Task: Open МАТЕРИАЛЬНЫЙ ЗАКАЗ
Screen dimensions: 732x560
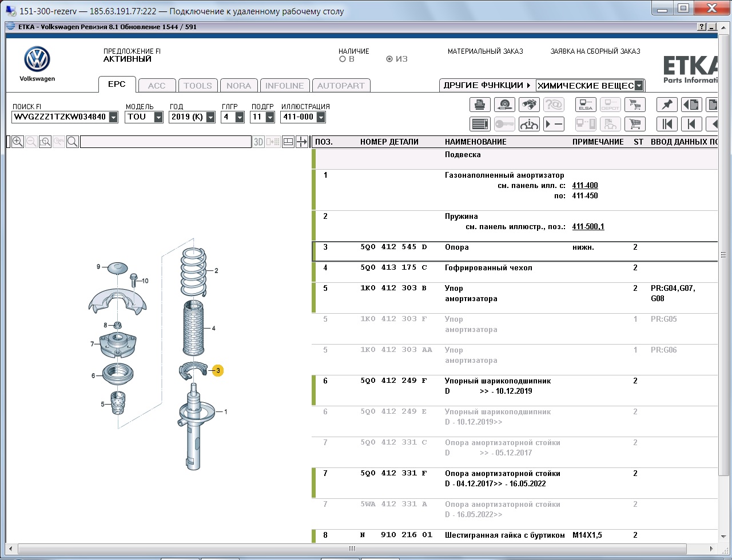Action: 486,51
